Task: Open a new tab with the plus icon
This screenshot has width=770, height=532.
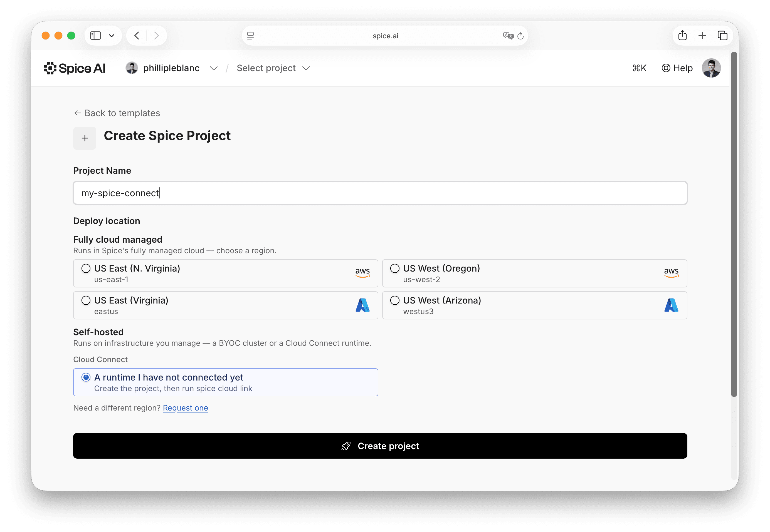Action: pos(702,35)
